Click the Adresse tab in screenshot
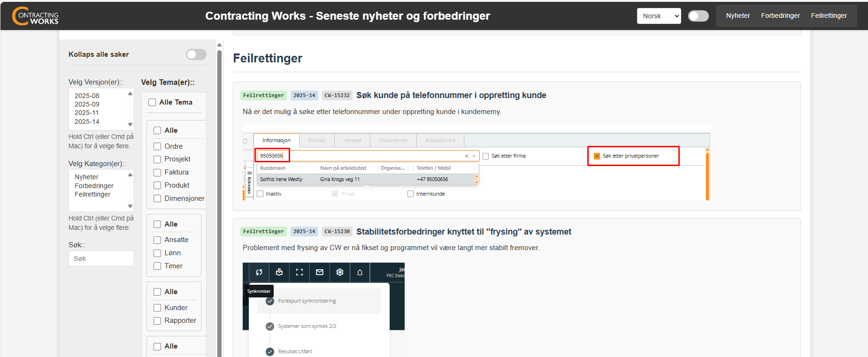 (352, 140)
